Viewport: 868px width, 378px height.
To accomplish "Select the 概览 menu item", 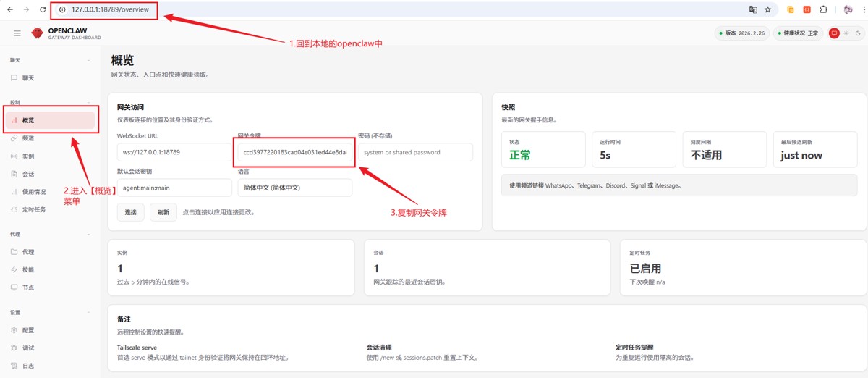I will [51, 120].
